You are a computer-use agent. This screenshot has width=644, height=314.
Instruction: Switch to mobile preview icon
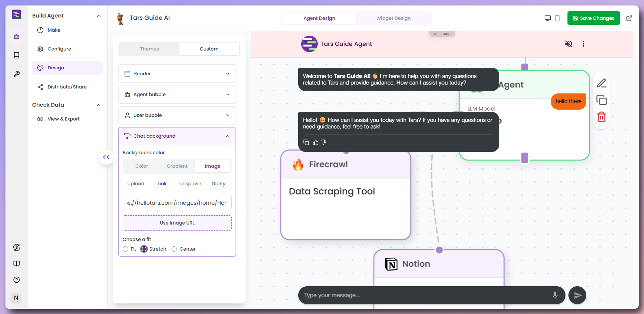[x=557, y=18]
